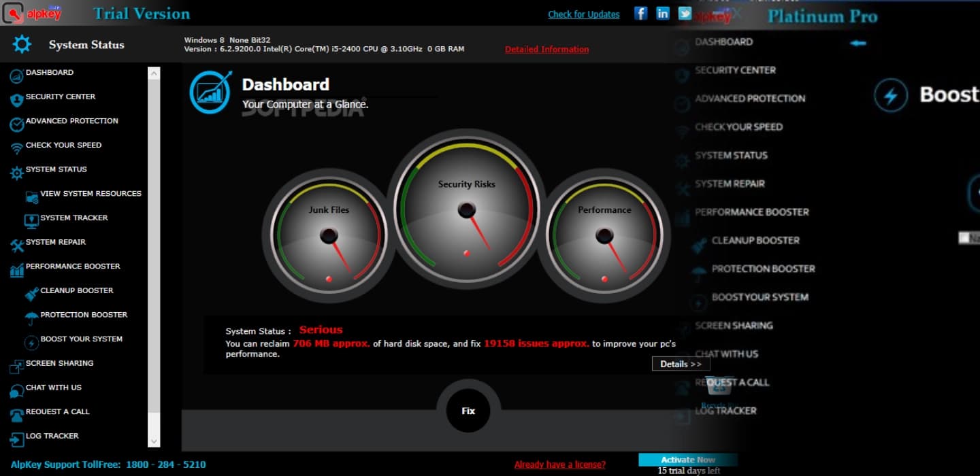
Task: Open BOOST YOUR SYSTEM in Platinum Pro window
Action: 760,297
